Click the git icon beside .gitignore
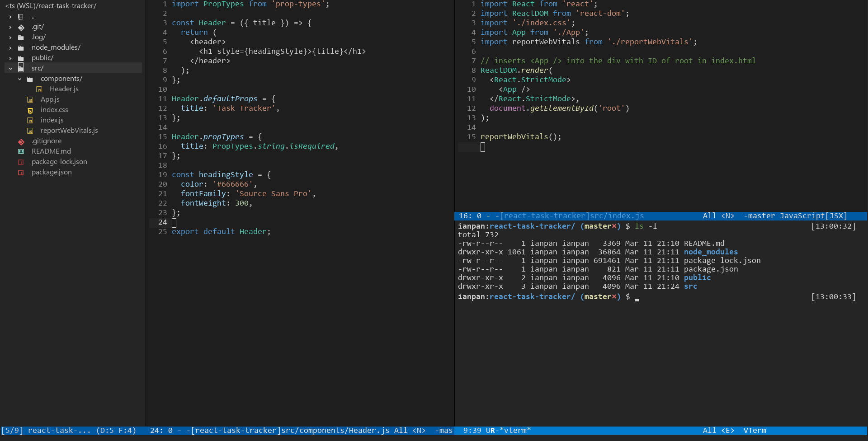This screenshot has width=868, height=441. coord(21,141)
